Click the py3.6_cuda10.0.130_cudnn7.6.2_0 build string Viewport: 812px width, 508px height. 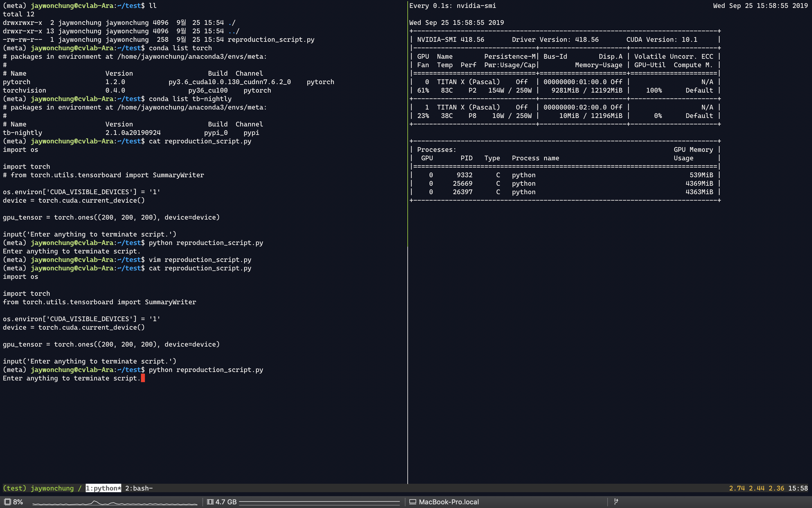230,82
